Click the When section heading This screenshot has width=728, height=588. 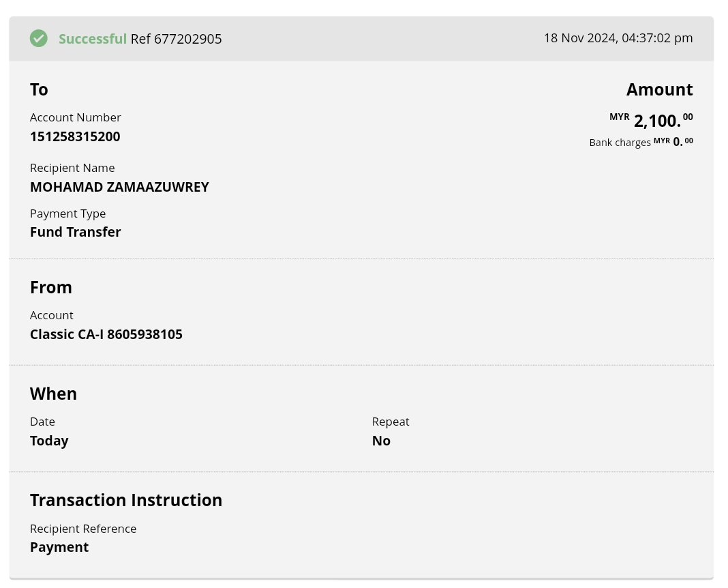tap(53, 394)
